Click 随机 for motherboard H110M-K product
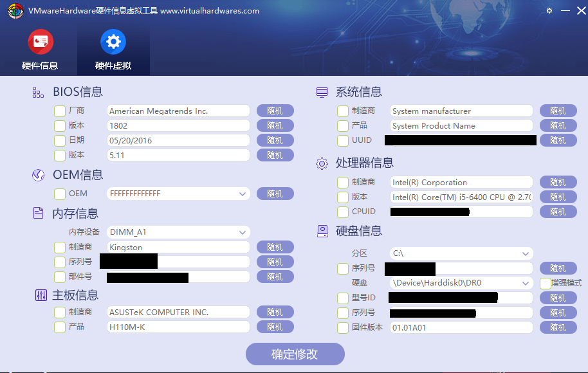Image resolution: width=588 pixels, height=373 pixels. (275, 327)
